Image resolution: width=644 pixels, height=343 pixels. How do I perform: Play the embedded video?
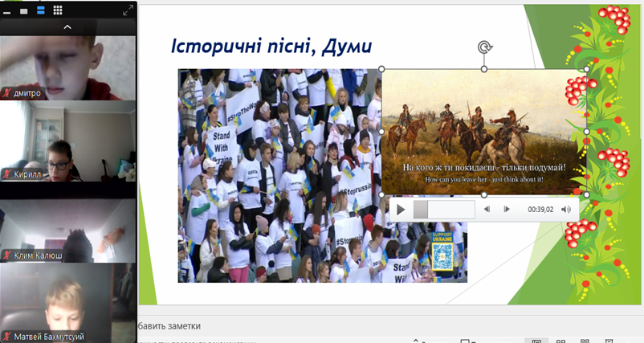[401, 210]
